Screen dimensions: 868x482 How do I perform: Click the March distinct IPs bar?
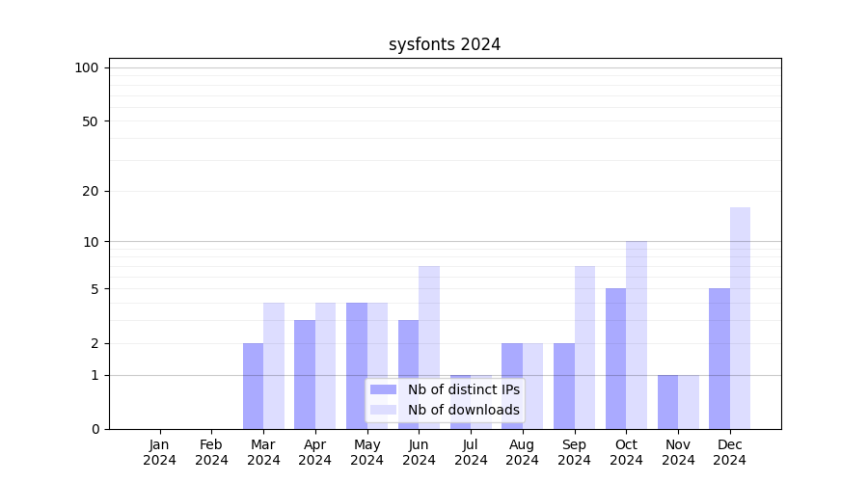253,386
